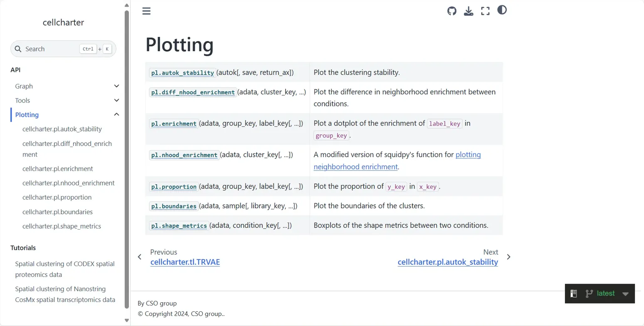Follow the pl.shape_metrics table link

[179, 226]
